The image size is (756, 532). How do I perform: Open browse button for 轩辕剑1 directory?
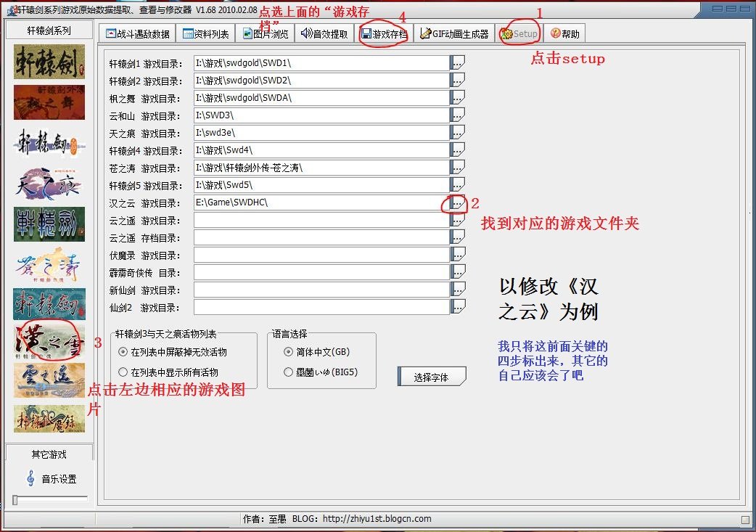(x=457, y=63)
